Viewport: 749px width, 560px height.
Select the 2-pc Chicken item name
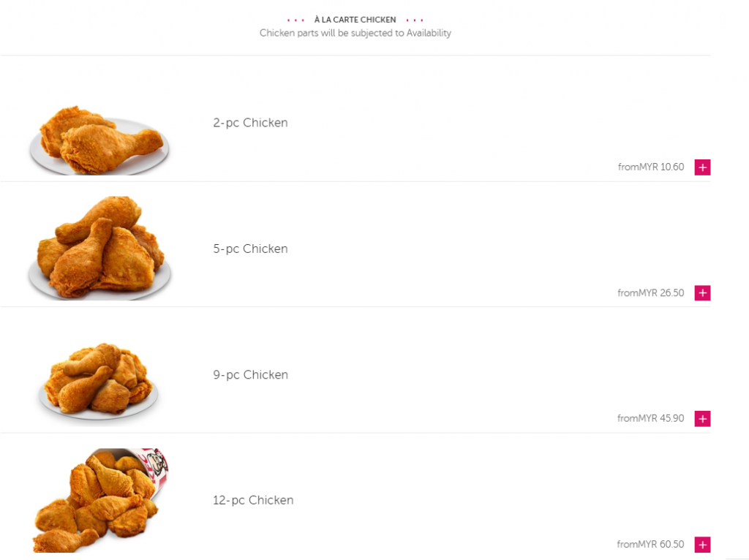click(250, 123)
